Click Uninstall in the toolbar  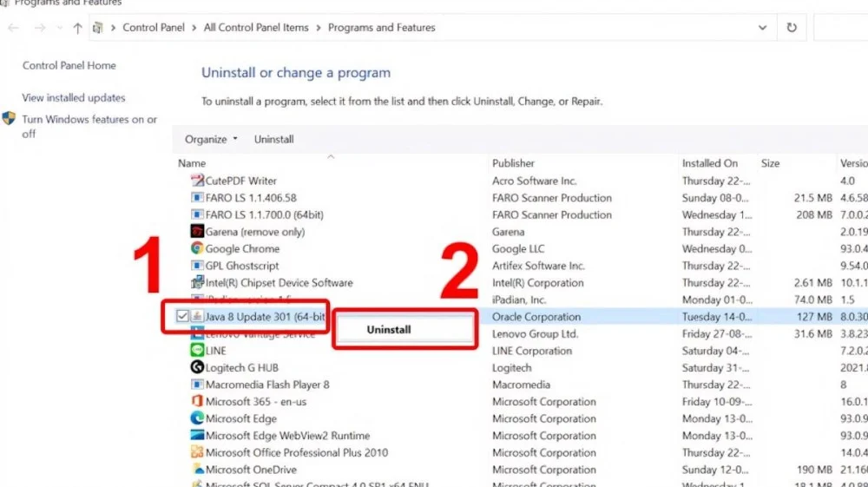(274, 140)
